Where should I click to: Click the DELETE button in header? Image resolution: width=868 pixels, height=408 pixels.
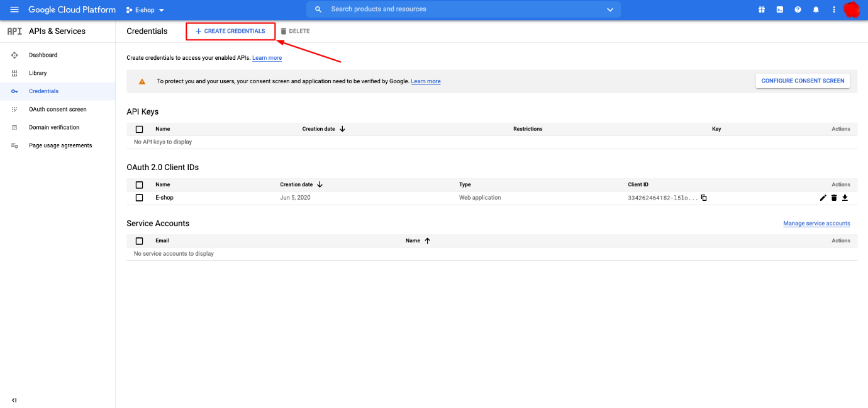(295, 31)
